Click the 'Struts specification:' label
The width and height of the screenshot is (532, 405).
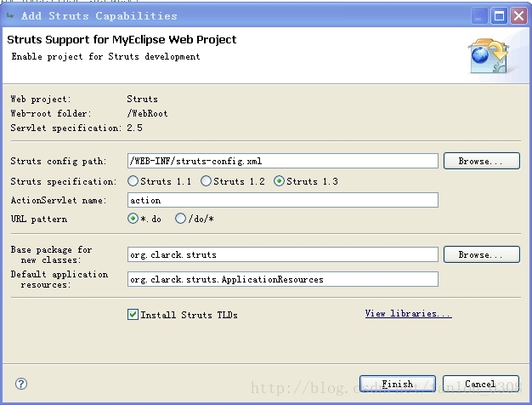point(64,181)
